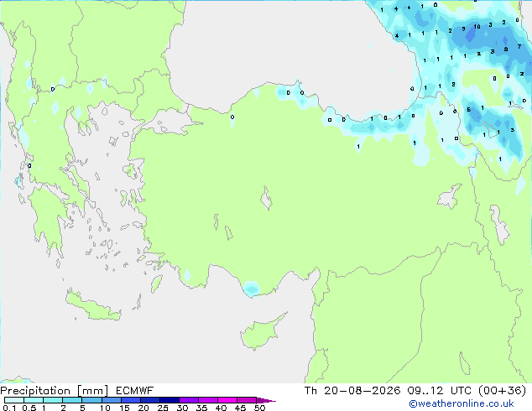Click the precipitation value '7' on the map
The height and width of the screenshot is (411, 532).
click(x=519, y=46)
